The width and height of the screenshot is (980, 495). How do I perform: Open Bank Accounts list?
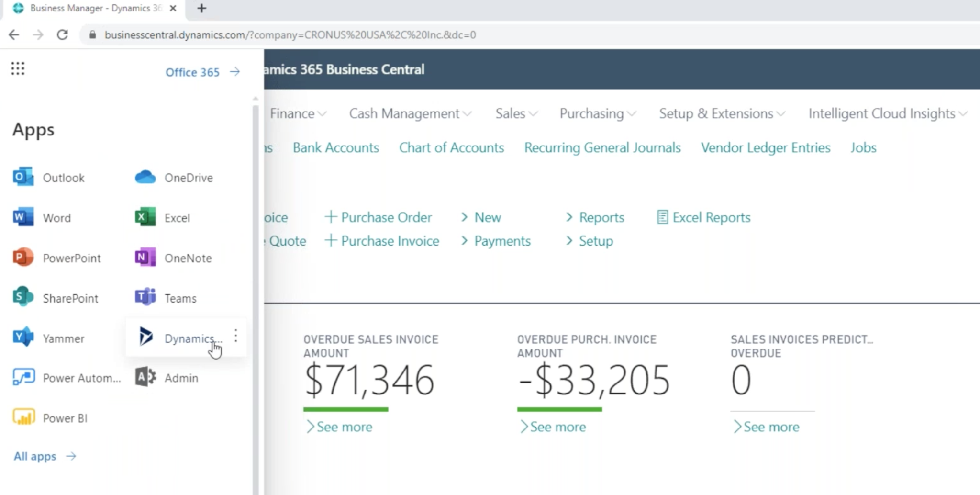coord(335,147)
